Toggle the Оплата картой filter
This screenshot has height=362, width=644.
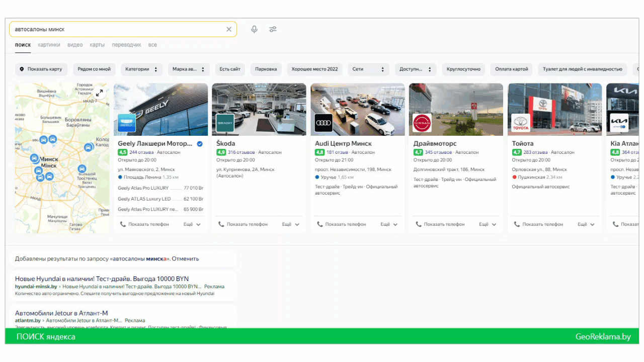(512, 69)
